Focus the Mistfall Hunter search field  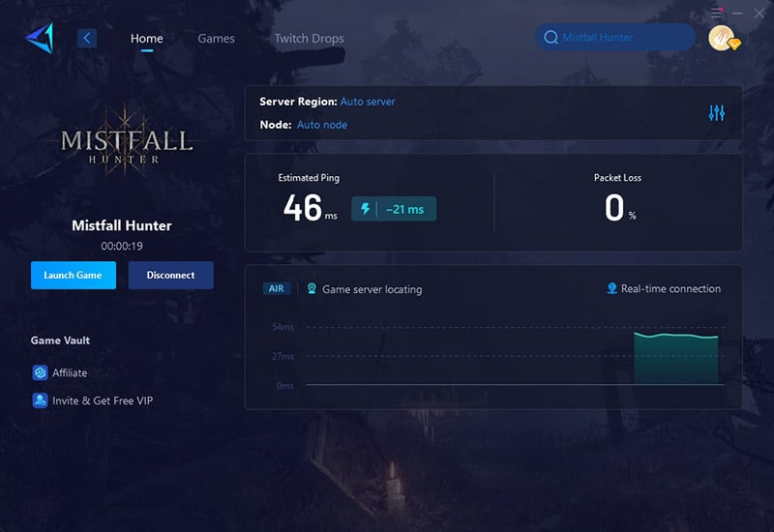tap(615, 37)
